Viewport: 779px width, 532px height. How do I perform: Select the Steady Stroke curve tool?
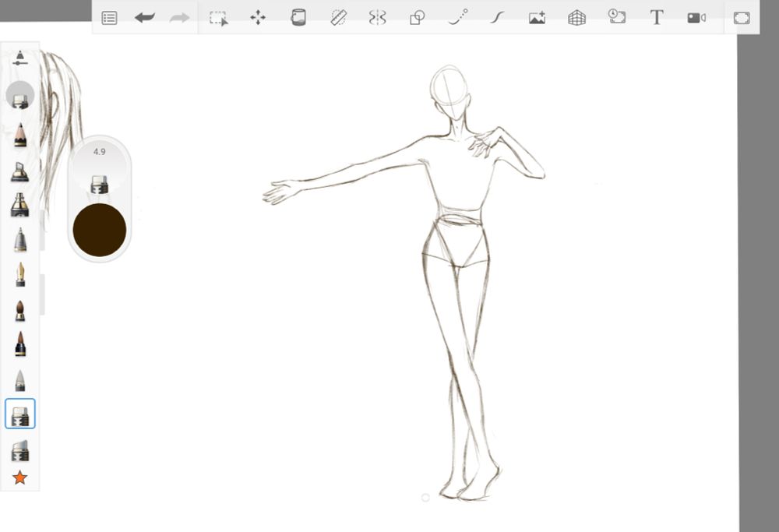click(x=496, y=17)
